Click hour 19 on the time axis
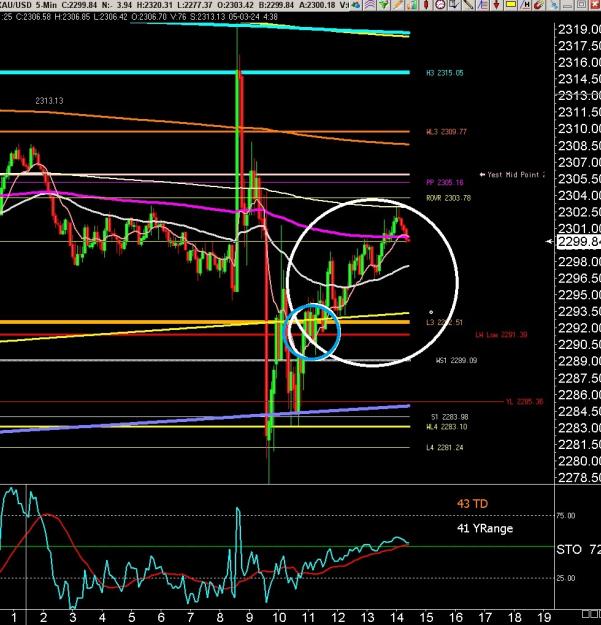 [x=544, y=617]
